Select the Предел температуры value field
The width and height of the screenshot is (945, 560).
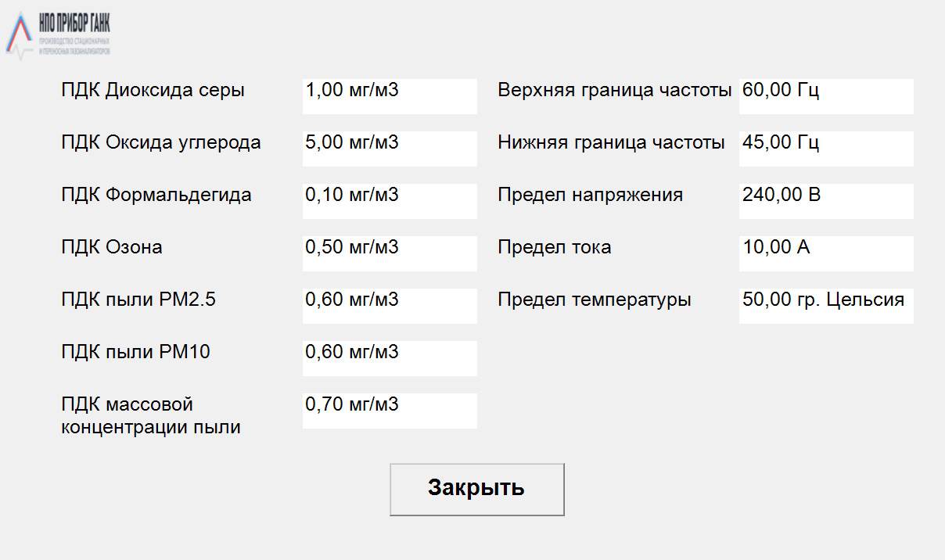[x=826, y=306]
